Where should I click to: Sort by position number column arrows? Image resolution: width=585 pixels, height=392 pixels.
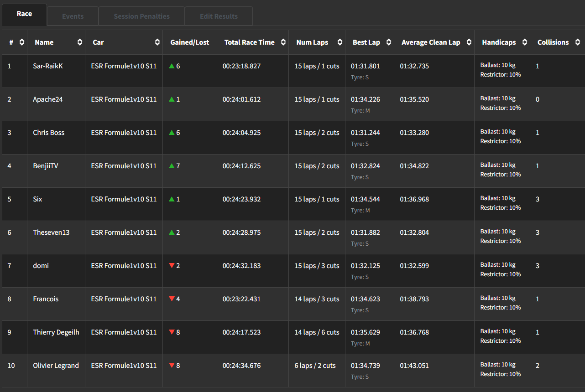click(x=21, y=42)
